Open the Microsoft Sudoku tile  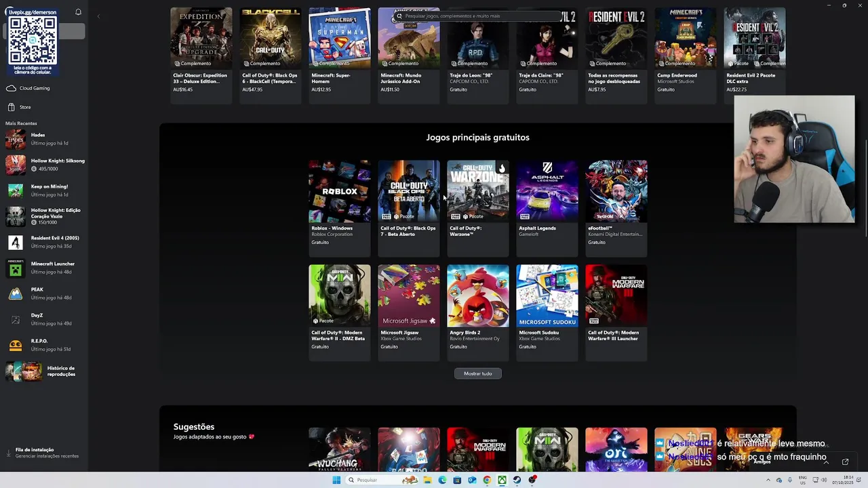point(547,312)
